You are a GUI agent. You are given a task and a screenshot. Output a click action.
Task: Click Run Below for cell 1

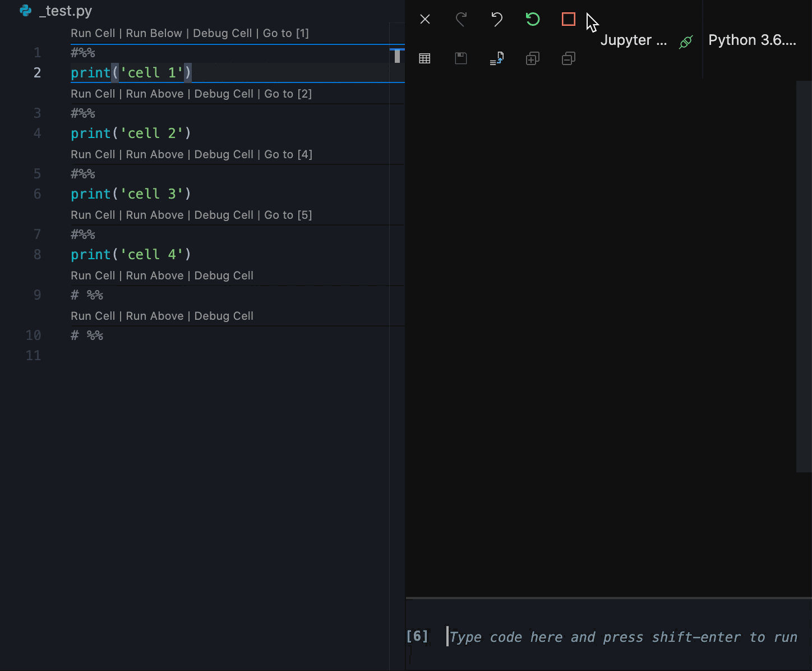pos(154,33)
